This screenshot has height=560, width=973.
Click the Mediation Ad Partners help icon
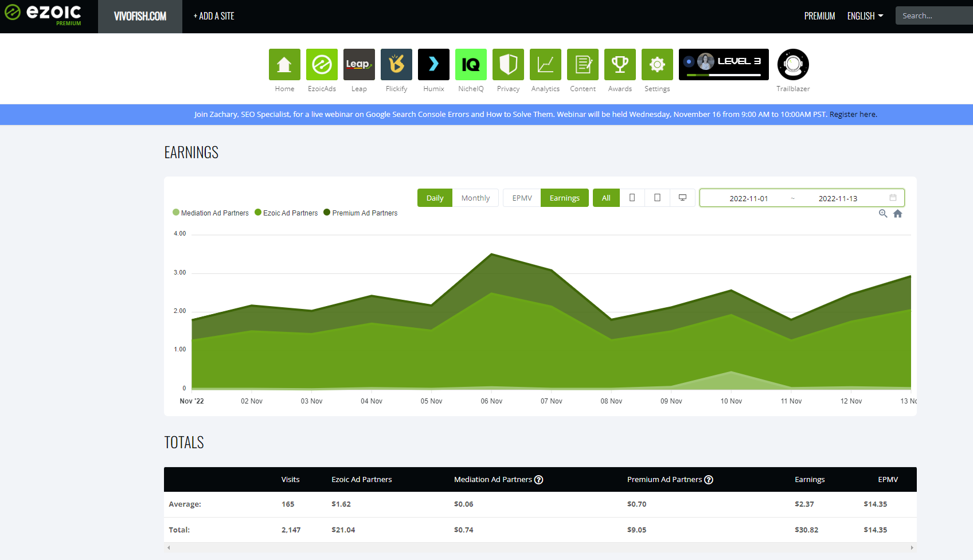click(x=538, y=480)
